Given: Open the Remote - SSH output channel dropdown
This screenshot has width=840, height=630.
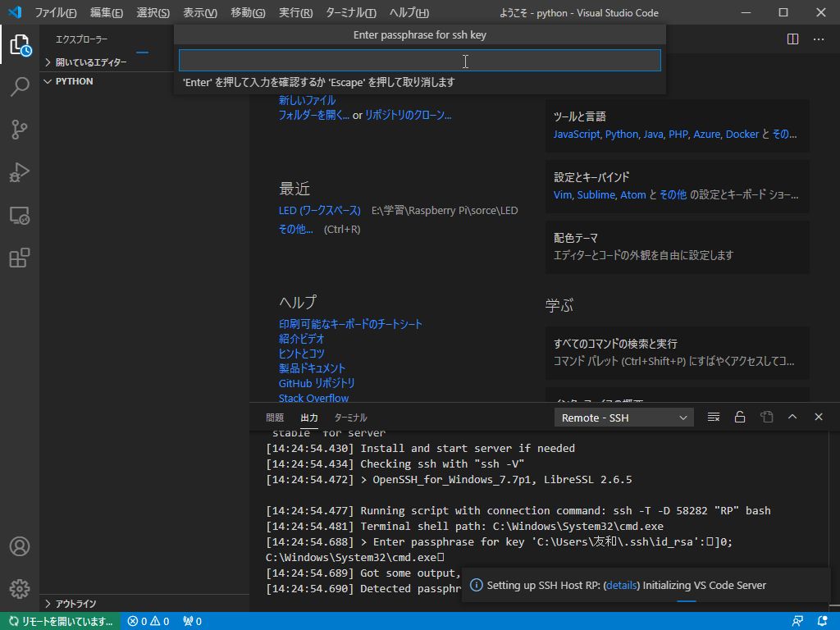Looking at the screenshot, I should (623, 417).
